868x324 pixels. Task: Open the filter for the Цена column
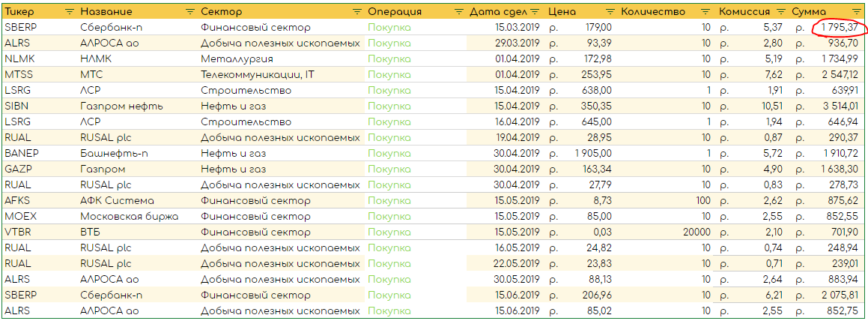(610, 12)
